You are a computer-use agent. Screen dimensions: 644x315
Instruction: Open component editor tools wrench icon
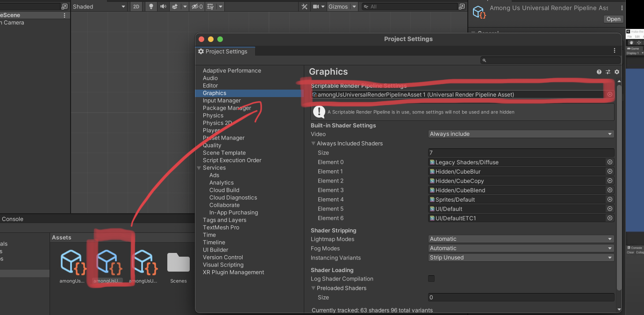[304, 7]
